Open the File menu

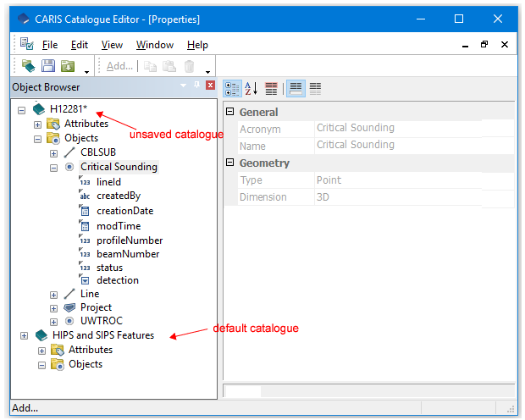tap(50, 45)
